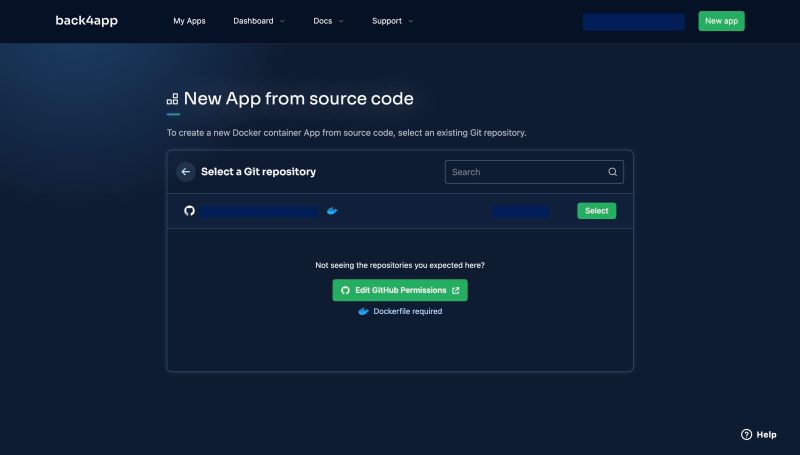Click Docker whale icon beside Dockerfile required
Image resolution: width=800 pixels, height=455 pixels.
tap(363, 311)
